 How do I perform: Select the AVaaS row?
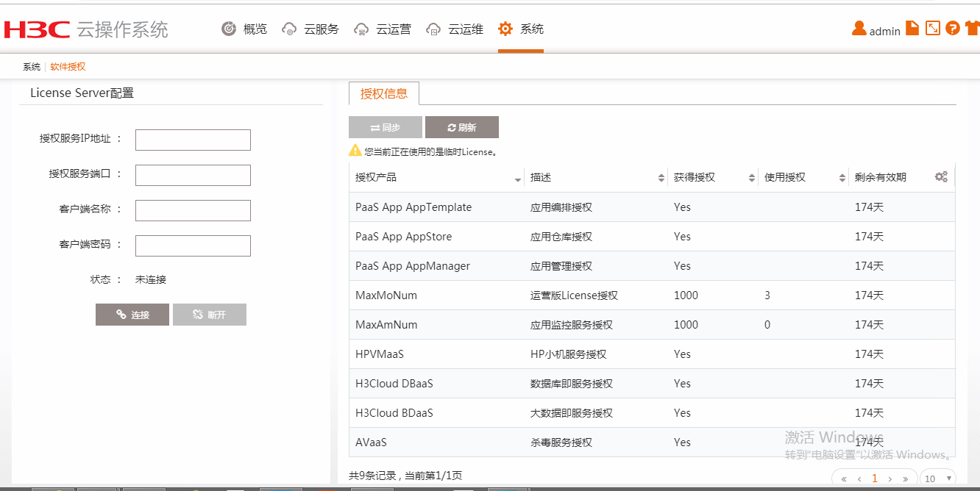(652, 442)
